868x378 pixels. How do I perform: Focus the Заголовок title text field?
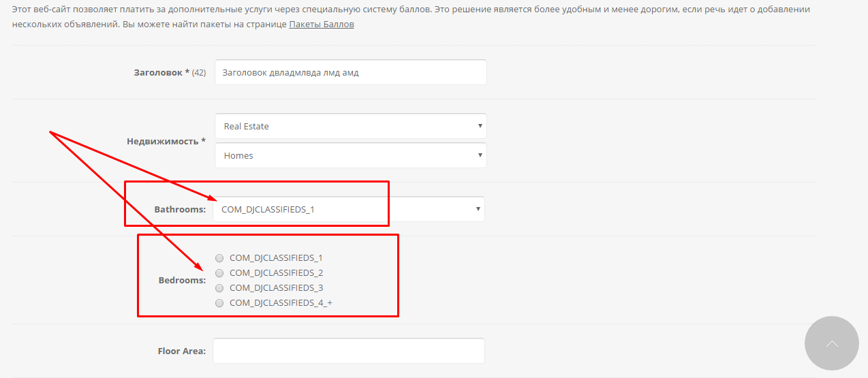[350, 72]
